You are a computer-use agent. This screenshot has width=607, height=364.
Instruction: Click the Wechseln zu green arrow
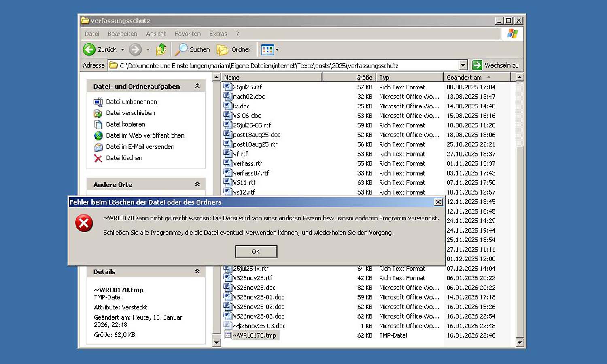click(x=478, y=65)
